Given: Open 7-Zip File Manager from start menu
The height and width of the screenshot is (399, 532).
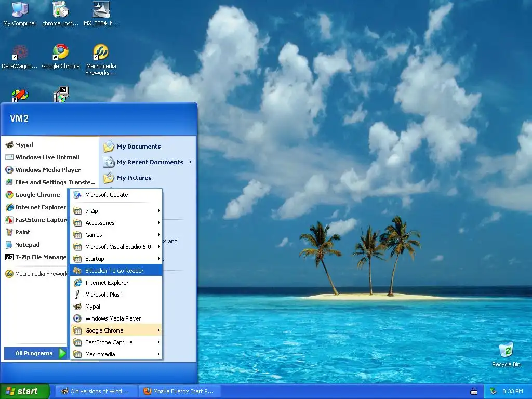Looking at the screenshot, I should 36,257.
